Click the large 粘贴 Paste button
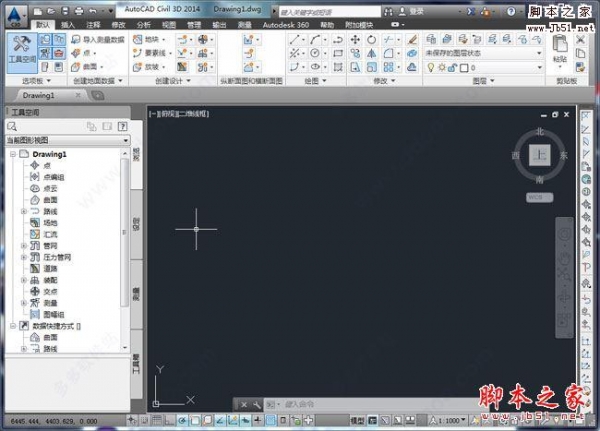Screen dimensions: 600x431 tap(560, 50)
